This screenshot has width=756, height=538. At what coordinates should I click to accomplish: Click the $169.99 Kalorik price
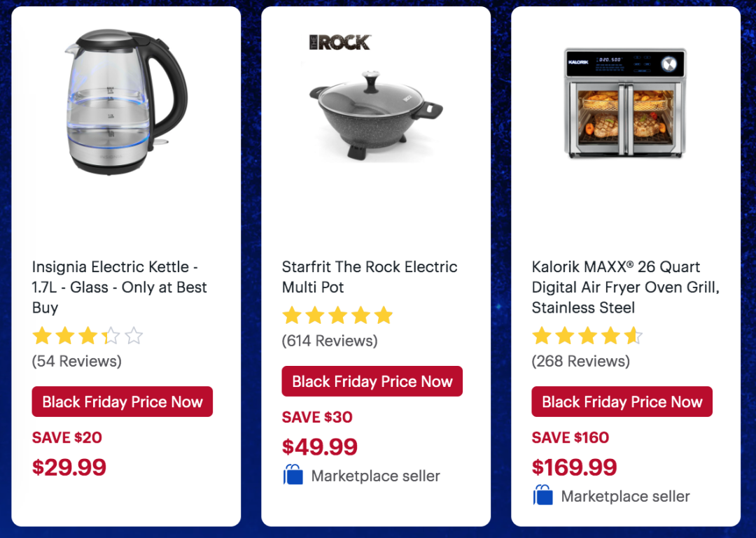(x=574, y=467)
